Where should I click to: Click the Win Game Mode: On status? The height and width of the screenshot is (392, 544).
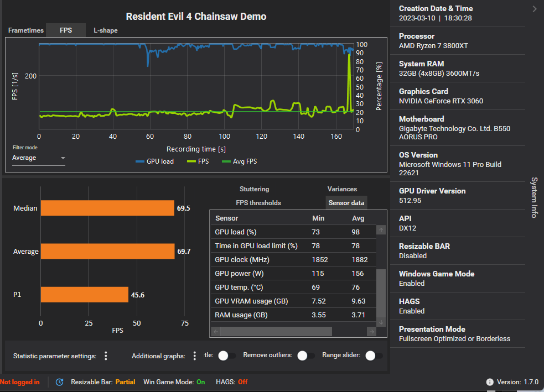coord(174,382)
